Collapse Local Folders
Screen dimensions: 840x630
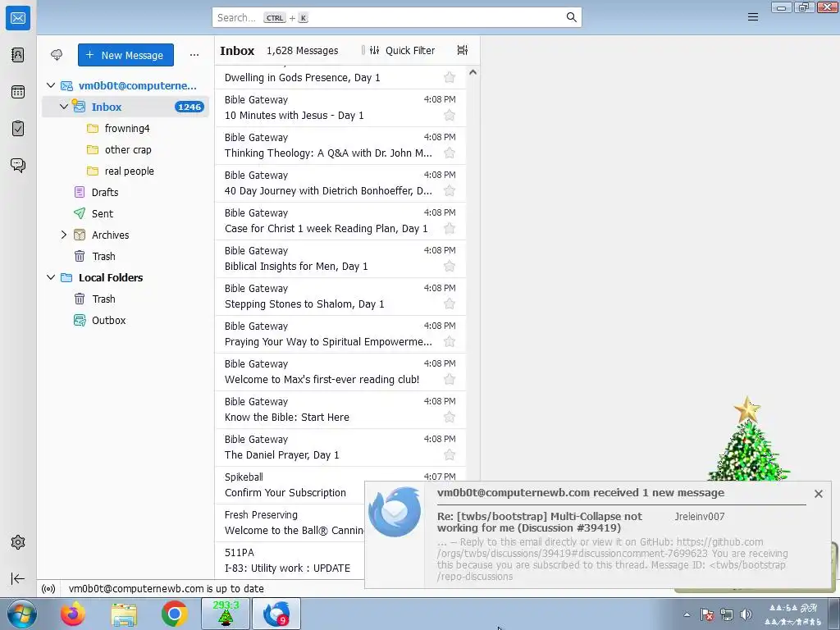click(x=51, y=277)
